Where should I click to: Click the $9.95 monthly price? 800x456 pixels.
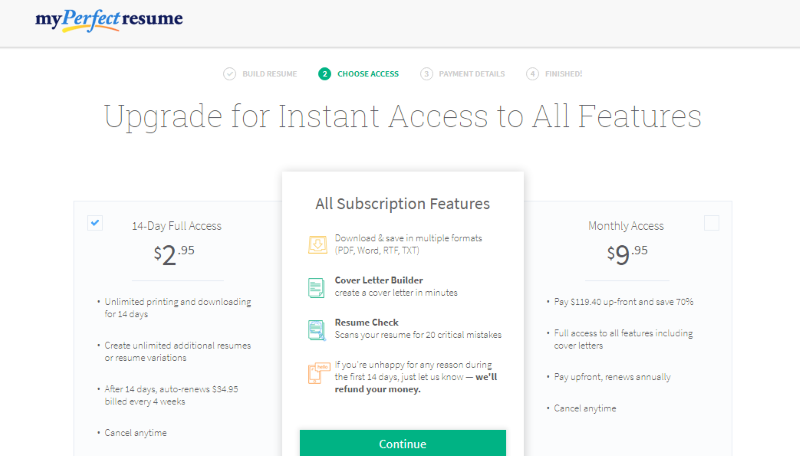pyautogui.click(x=627, y=254)
